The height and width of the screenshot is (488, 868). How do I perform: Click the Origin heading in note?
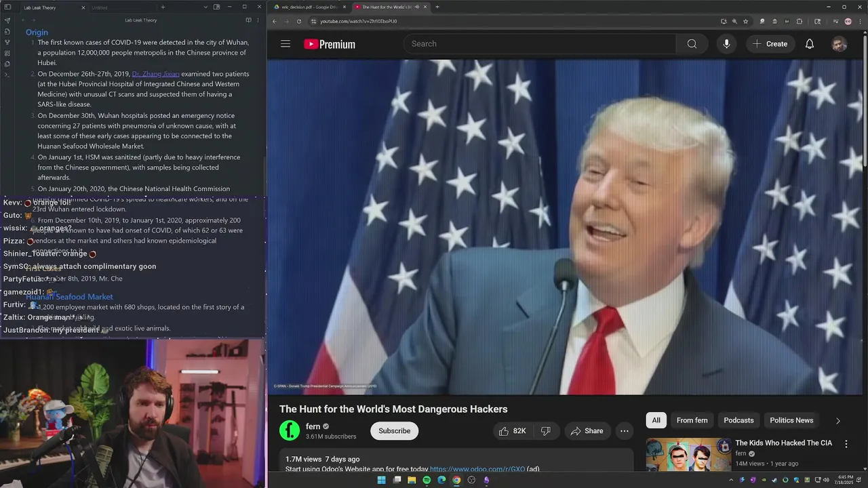click(x=37, y=32)
